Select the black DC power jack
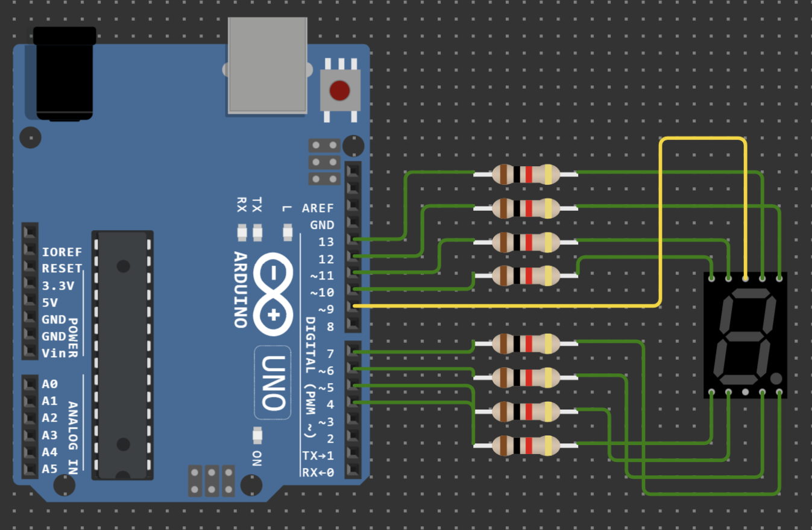This screenshot has width=812, height=530. (x=64, y=73)
